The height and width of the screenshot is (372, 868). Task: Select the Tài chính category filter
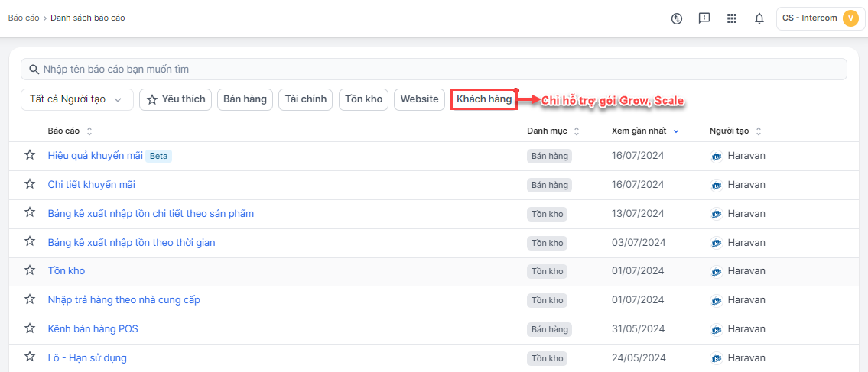click(306, 99)
